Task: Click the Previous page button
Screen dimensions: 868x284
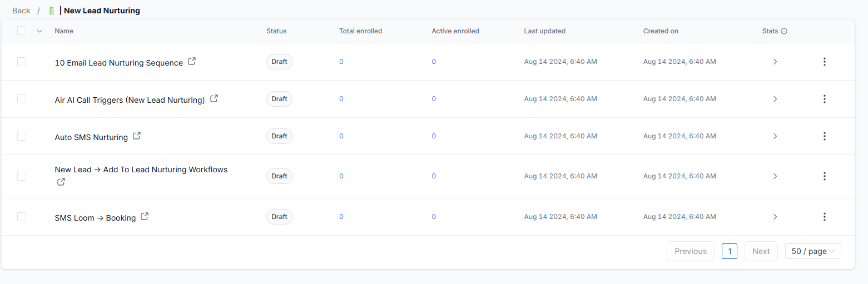Action: coord(691,251)
